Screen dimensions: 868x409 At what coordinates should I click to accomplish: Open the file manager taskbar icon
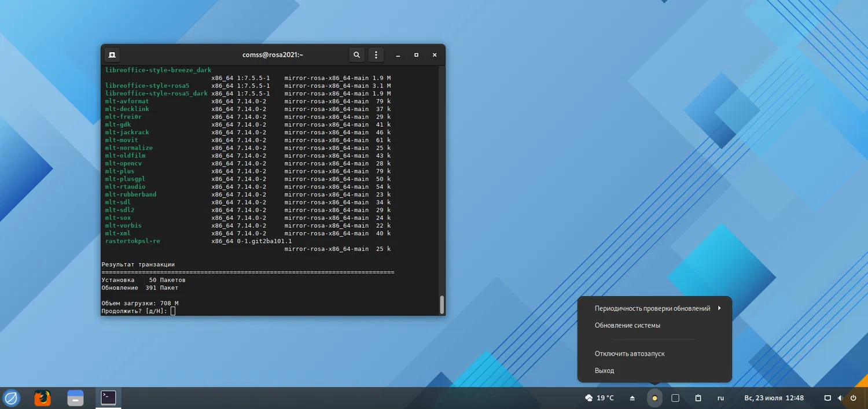76,398
